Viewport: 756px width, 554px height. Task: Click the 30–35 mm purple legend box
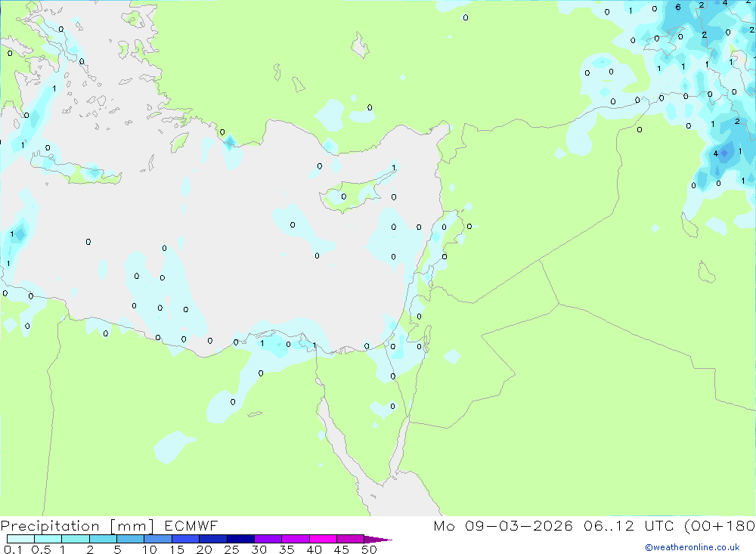pos(268,539)
